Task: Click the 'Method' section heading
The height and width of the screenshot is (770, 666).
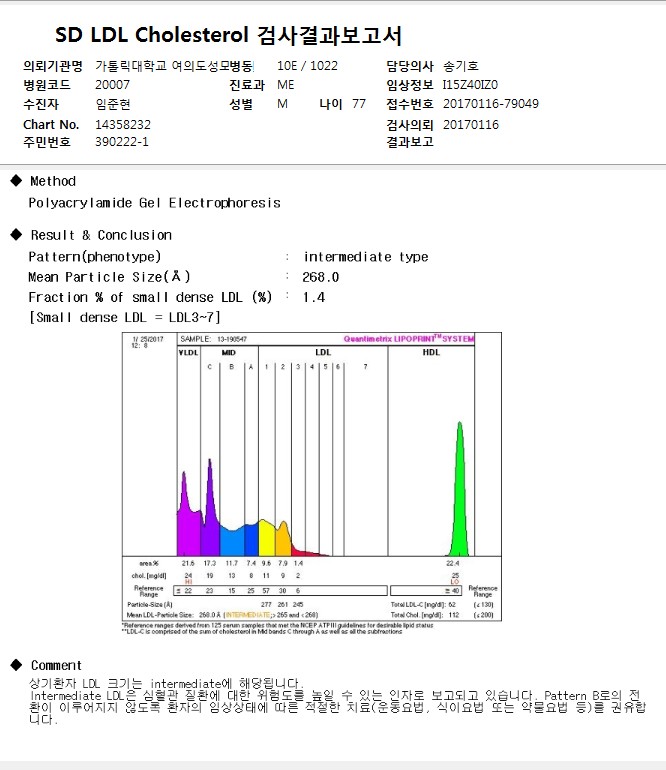Action: pos(53,181)
